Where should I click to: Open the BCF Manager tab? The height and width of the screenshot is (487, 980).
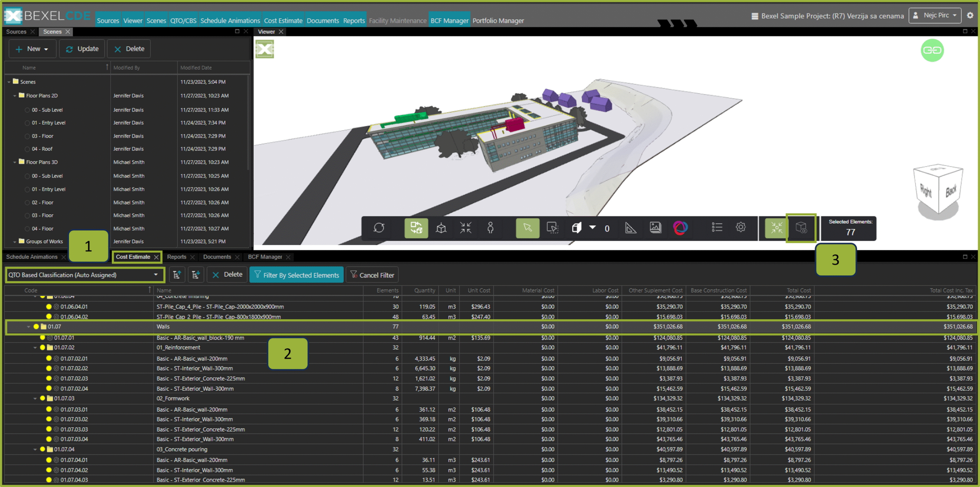click(265, 257)
